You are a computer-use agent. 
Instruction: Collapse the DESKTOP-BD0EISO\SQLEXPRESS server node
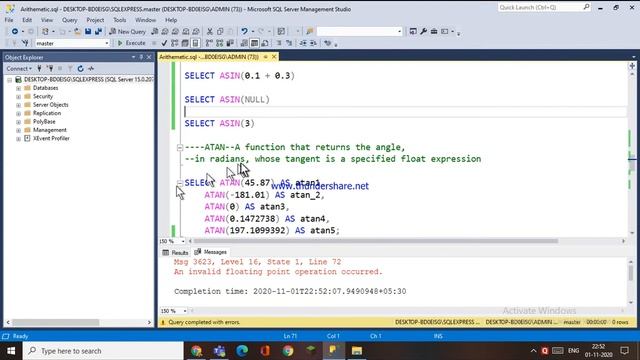coord(9,80)
